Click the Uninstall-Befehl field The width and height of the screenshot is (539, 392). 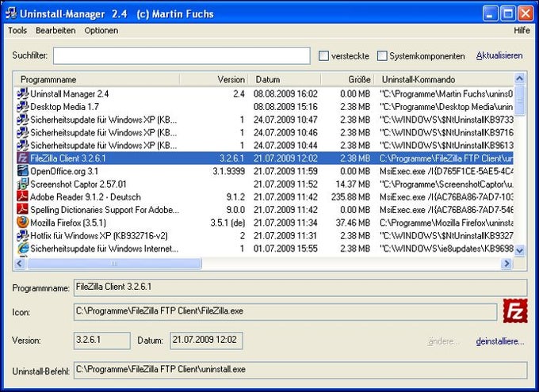[300, 370]
